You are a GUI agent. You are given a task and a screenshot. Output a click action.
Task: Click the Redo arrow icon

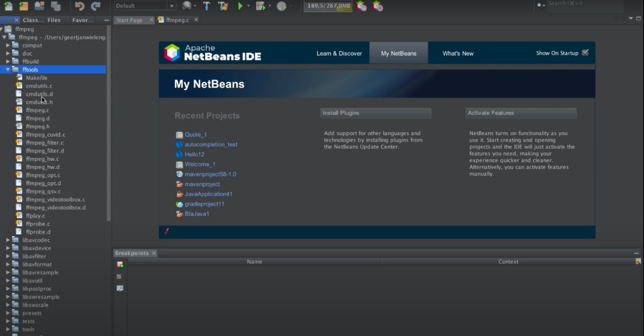96,6
